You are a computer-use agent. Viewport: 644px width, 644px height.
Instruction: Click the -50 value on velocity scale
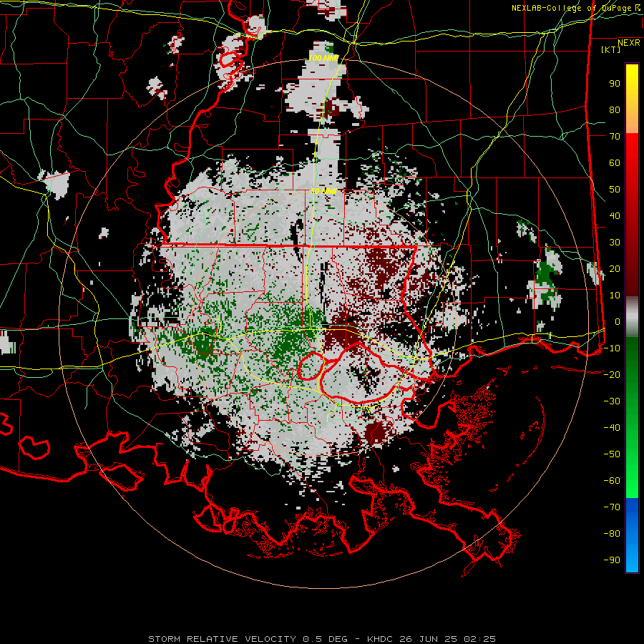(612, 454)
